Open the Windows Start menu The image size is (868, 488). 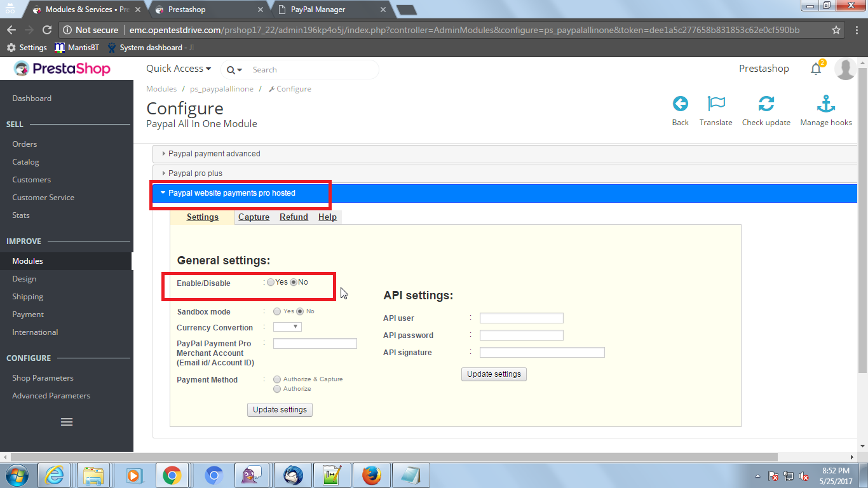16,475
